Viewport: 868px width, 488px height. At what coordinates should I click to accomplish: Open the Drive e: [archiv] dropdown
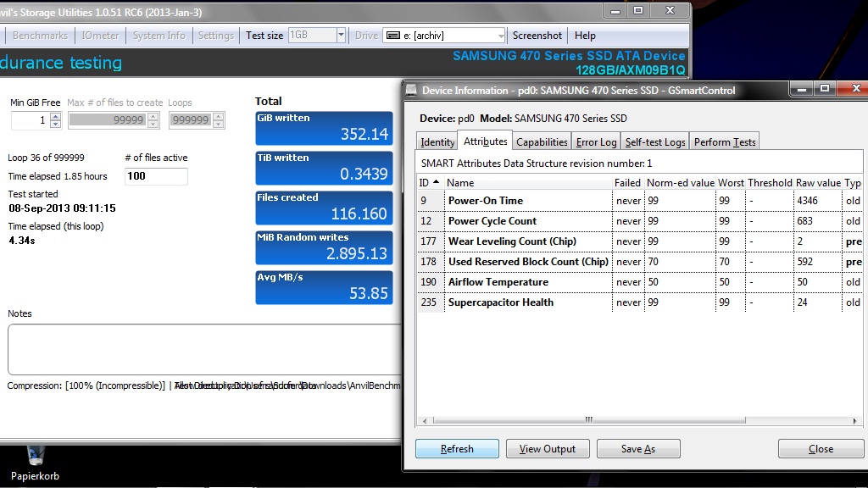[x=500, y=36]
